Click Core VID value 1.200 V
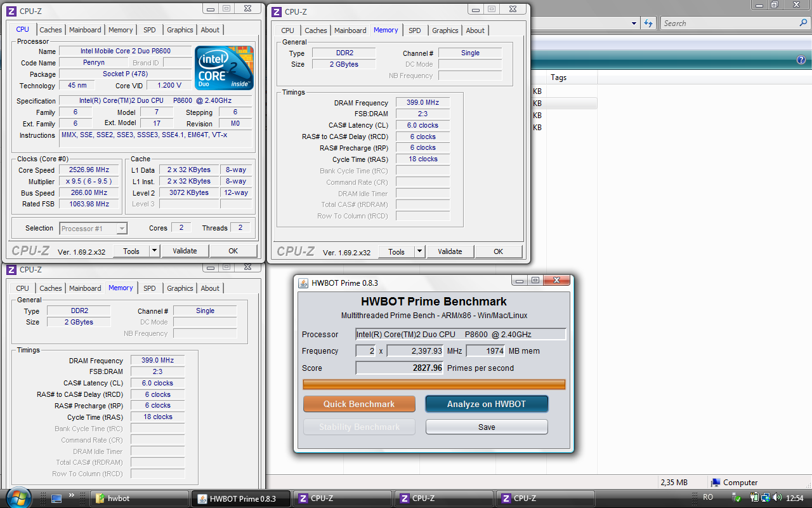Image resolution: width=812 pixels, height=508 pixels. pos(169,86)
